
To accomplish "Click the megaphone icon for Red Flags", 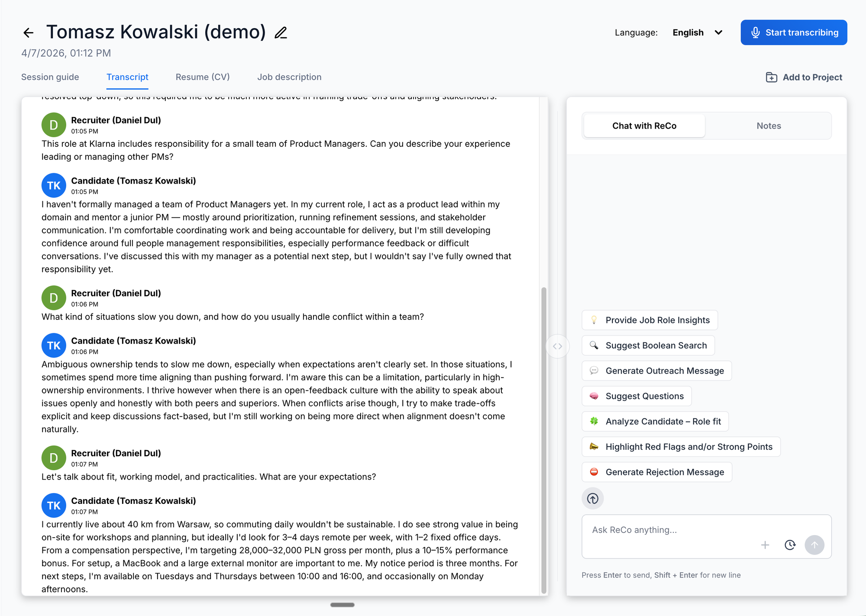I will coord(594,446).
